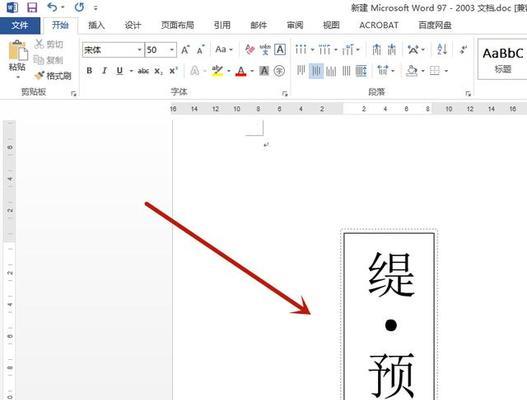Open the 剪贴板 clipboard pane launcher
This screenshot has height=400, width=527.
pyautogui.click(x=74, y=93)
